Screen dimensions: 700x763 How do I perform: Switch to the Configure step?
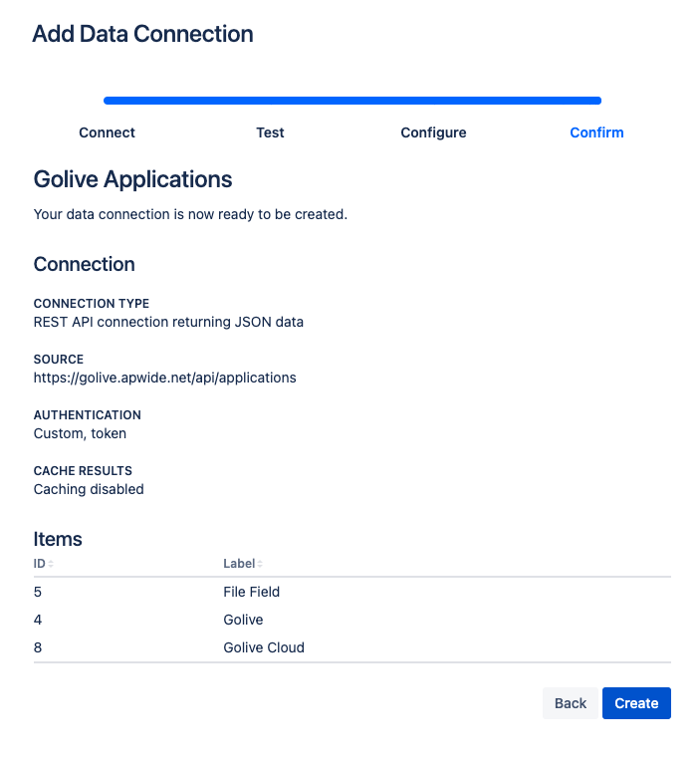pyautogui.click(x=433, y=132)
